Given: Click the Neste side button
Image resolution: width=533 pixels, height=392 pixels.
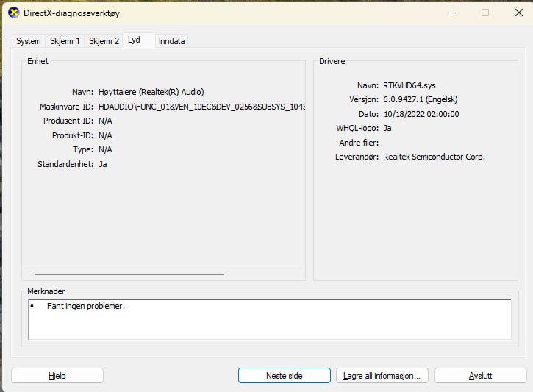Looking at the screenshot, I should click(285, 376).
